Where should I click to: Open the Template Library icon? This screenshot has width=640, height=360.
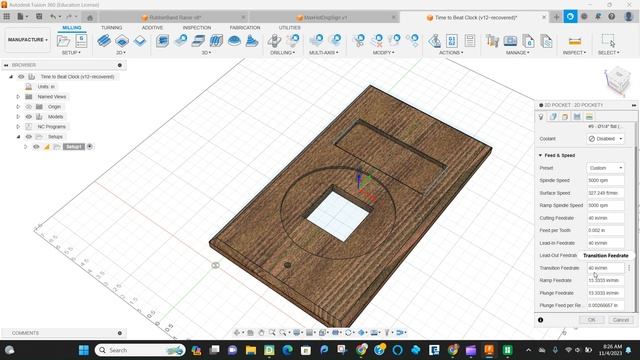coord(546,41)
